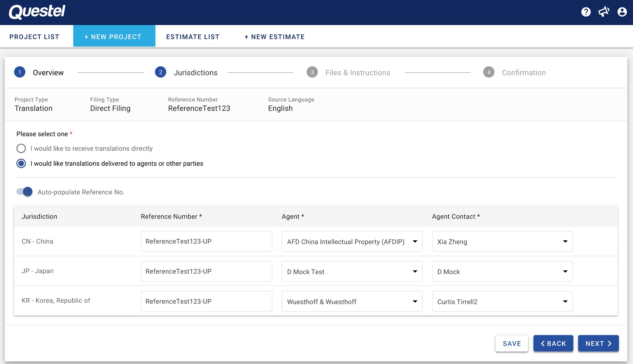Click the Save button
Viewport: 633px width, 364px height.
pyautogui.click(x=512, y=343)
